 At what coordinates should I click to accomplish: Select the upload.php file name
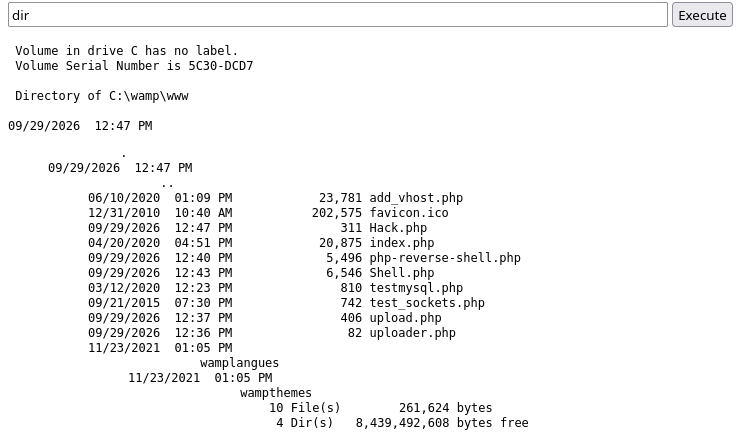[x=405, y=318]
